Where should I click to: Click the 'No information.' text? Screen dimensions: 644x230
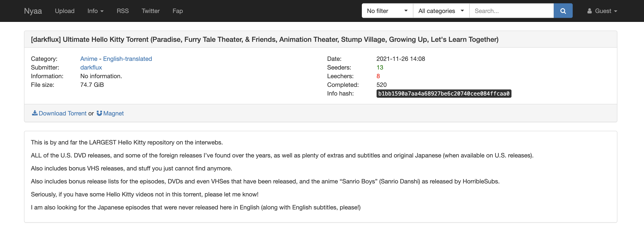[x=101, y=76]
